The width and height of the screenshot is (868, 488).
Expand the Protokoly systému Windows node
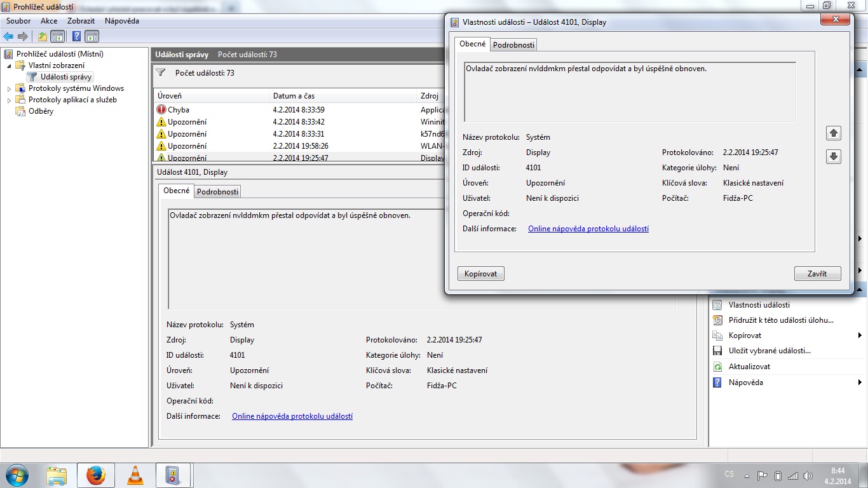click(x=9, y=88)
